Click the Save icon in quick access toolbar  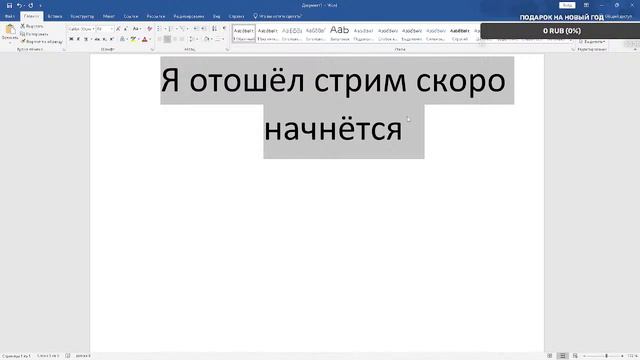[x=9, y=5]
